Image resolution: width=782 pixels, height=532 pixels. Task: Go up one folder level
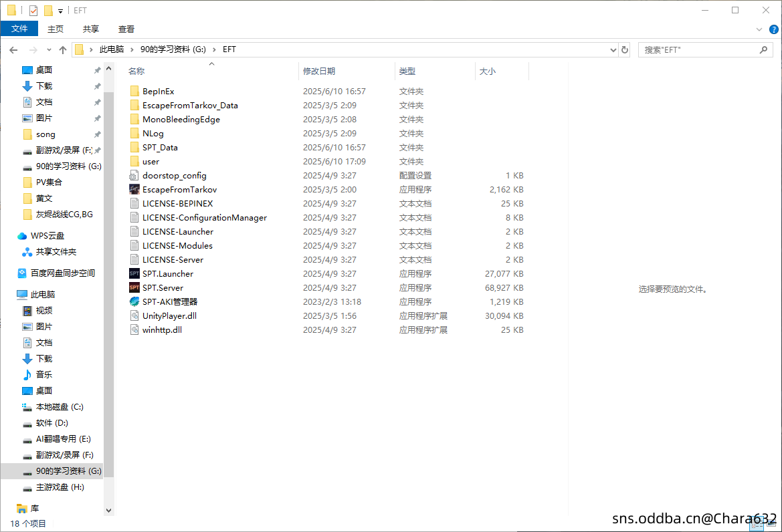(63, 50)
